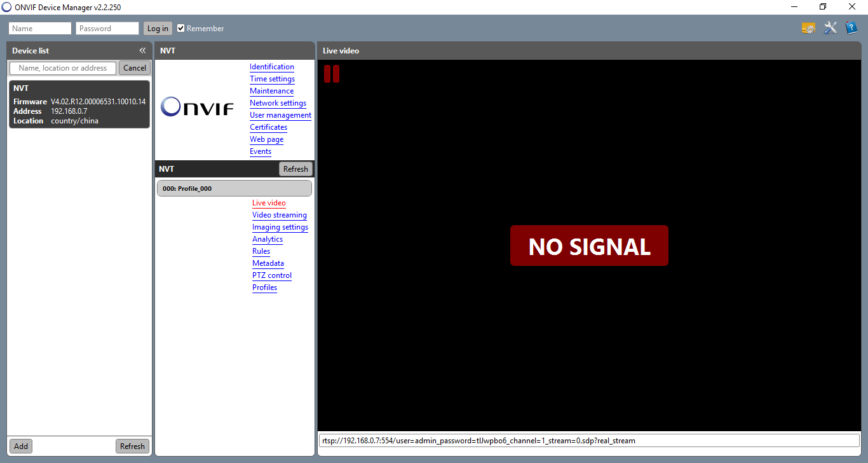
Task: Focus the device search box
Action: pyautogui.click(x=63, y=68)
